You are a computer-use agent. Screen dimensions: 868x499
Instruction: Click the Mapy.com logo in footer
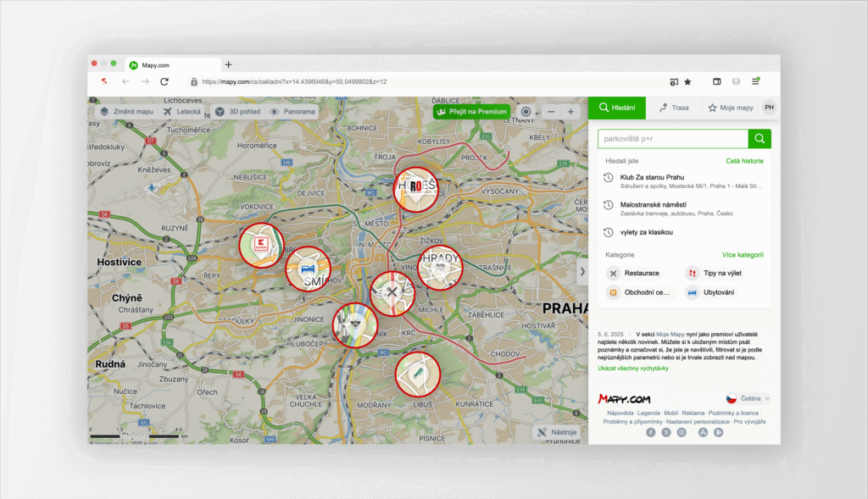click(x=624, y=399)
